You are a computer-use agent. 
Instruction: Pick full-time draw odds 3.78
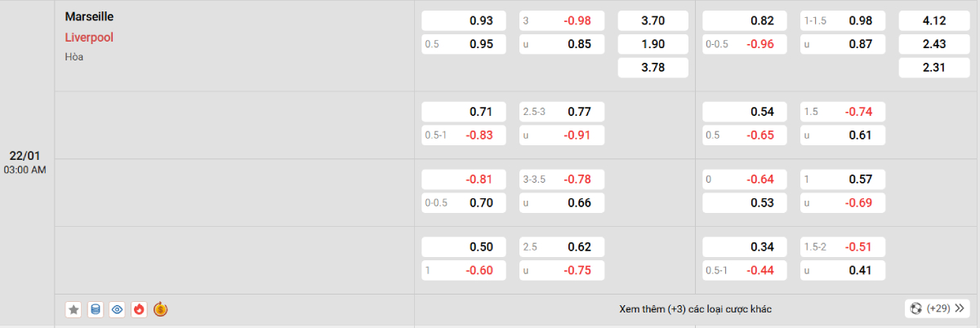[653, 68]
